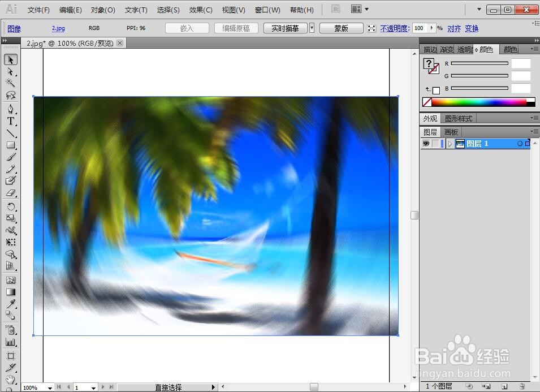
Task: Click the 蒙版 button
Action: tap(342, 28)
